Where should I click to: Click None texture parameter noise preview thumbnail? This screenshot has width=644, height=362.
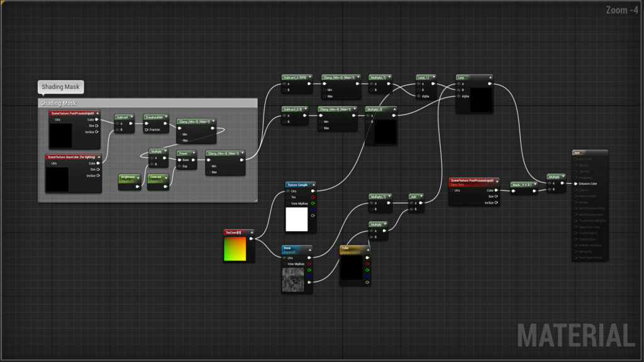(293, 280)
